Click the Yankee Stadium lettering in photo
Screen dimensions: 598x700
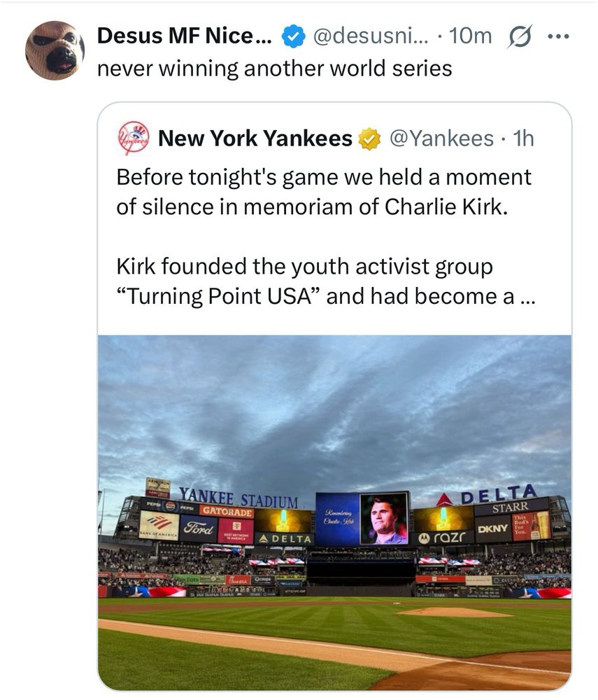[x=239, y=497]
